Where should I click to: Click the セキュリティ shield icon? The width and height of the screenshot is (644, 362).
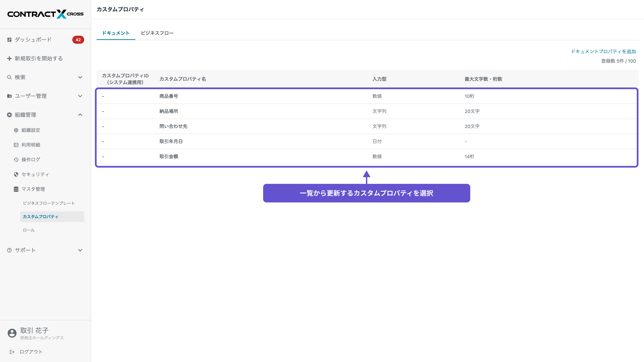(16, 174)
